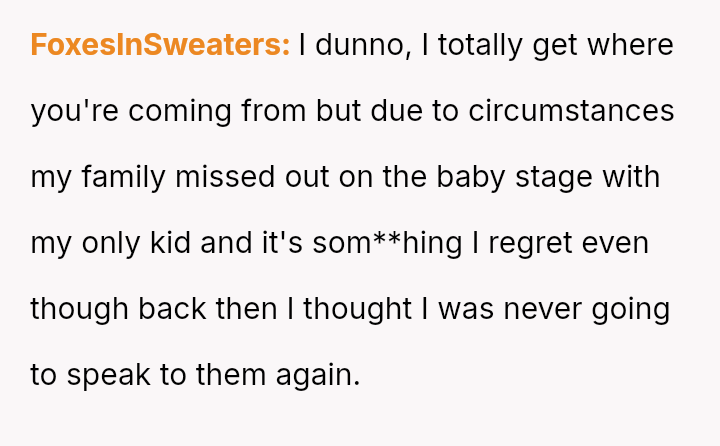Click the word "regret" in the comment
The width and height of the screenshot is (720, 446).
pyautogui.click(x=530, y=245)
